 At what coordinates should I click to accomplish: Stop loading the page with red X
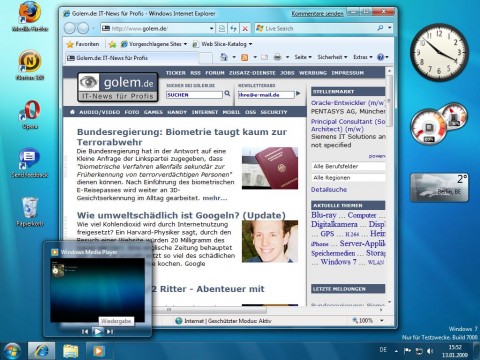pyautogui.click(x=245, y=29)
